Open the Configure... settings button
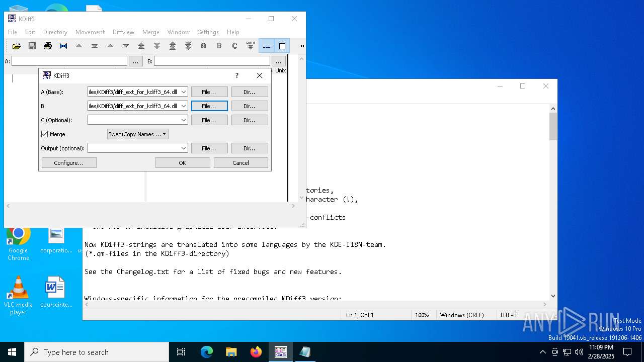644x362 pixels. 69,163
